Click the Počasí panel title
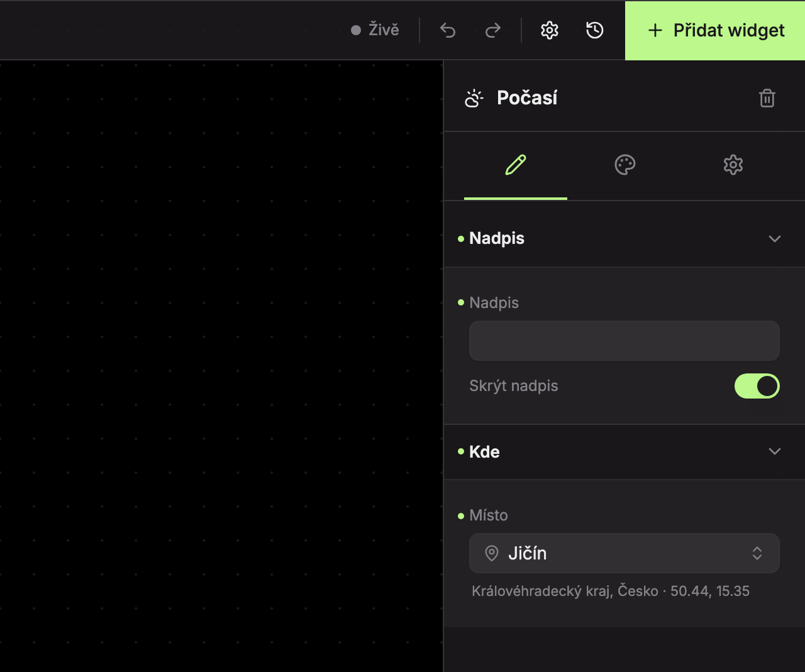The height and width of the screenshot is (672, 805). 527,98
